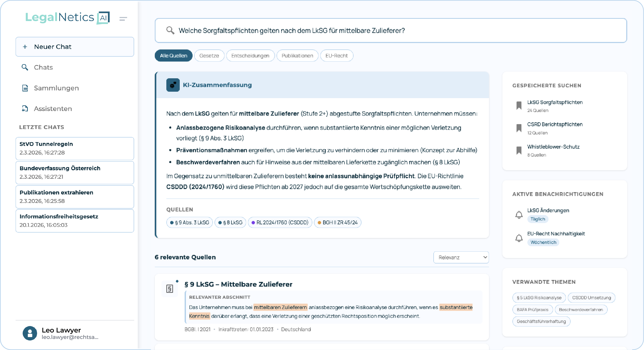Click the paragraph icon on the § 9 LkSG source

170,288
